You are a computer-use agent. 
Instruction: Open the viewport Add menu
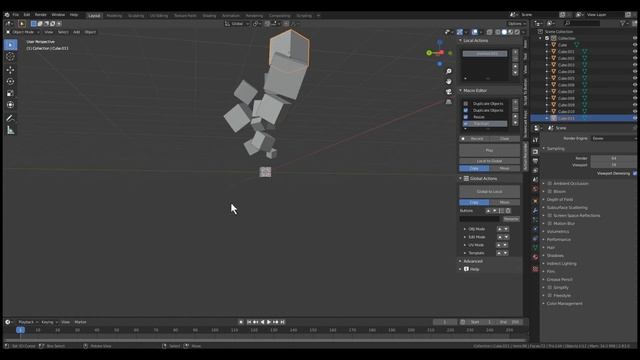(x=76, y=32)
